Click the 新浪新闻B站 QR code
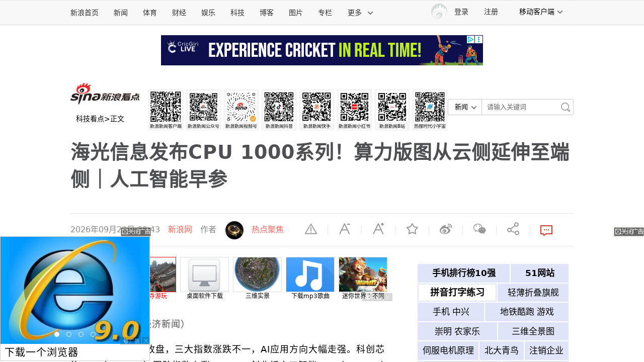The height and width of the screenshot is (362, 644). click(392, 107)
